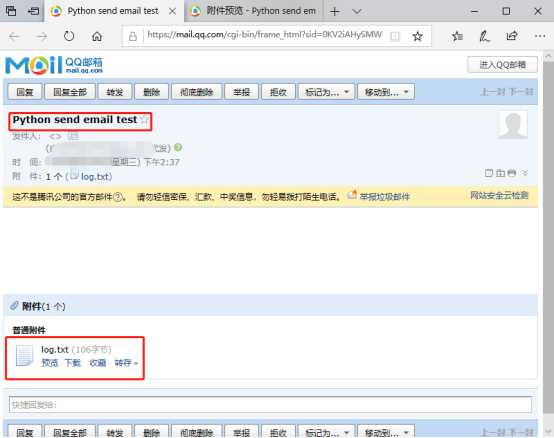Click the quick reply input field
554x438 pixels.
point(270,405)
